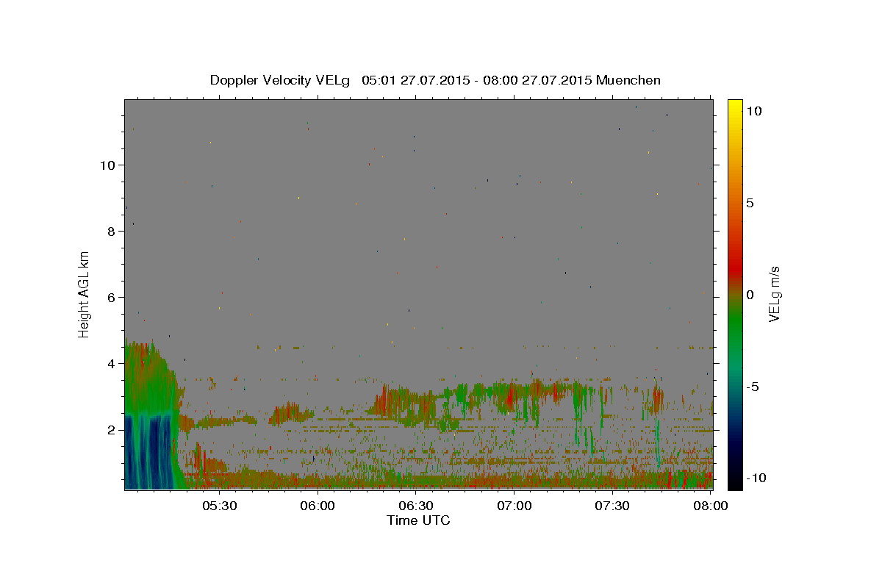Click the 05:30 time tick label
The image size is (882, 588).
coord(219,506)
